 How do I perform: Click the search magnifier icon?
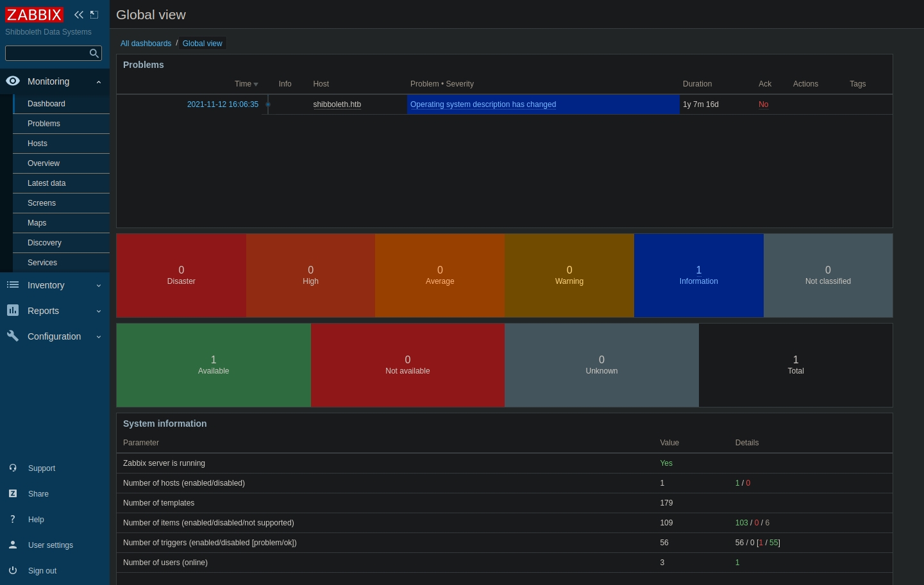(x=94, y=53)
